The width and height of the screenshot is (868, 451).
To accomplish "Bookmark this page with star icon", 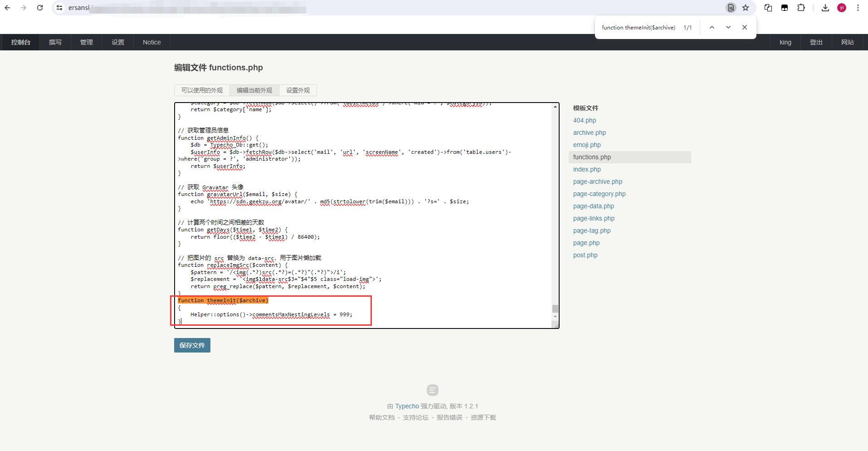I will point(746,8).
